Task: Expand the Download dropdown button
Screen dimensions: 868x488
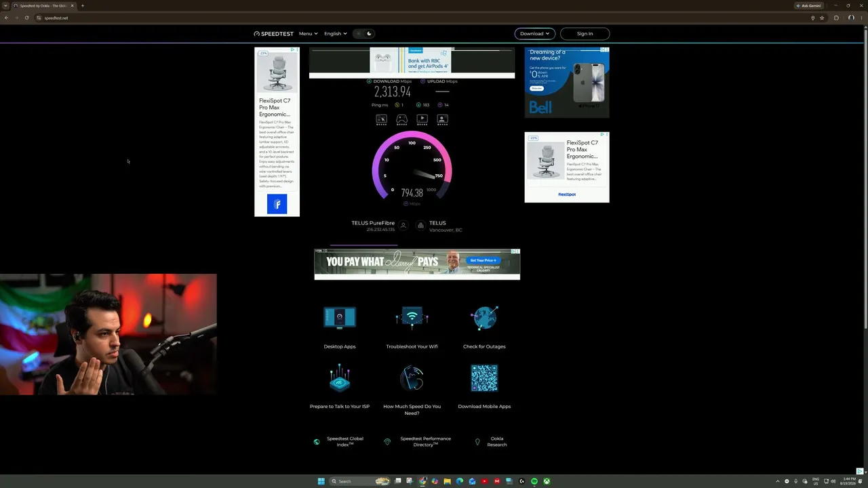Action: (x=535, y=34)
